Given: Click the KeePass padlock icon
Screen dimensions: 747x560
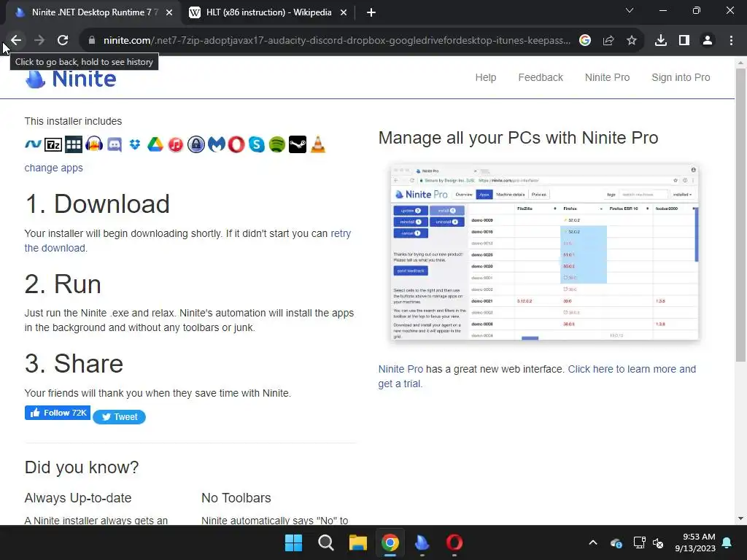Looking at the screenshot, I should 196,144.
